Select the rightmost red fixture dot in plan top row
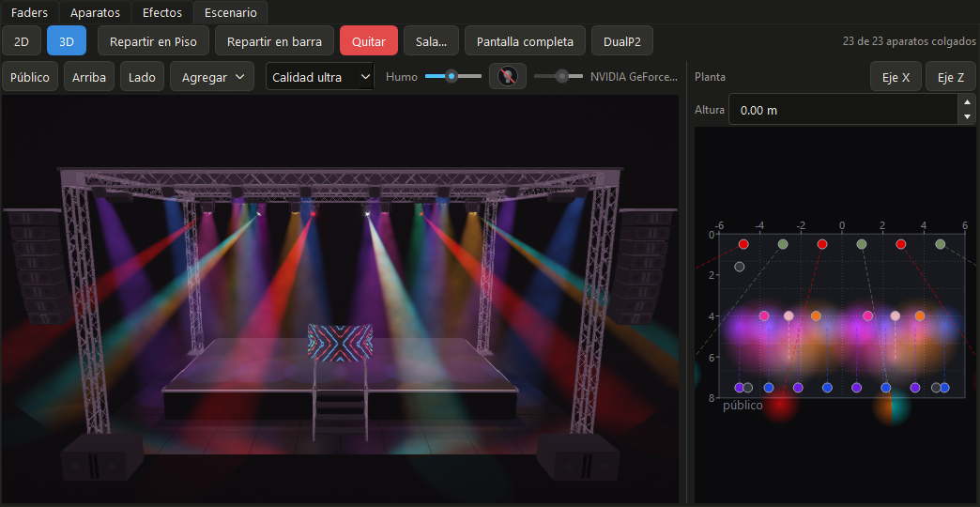Viewport: 980px width, 507px height. [900, 244]
